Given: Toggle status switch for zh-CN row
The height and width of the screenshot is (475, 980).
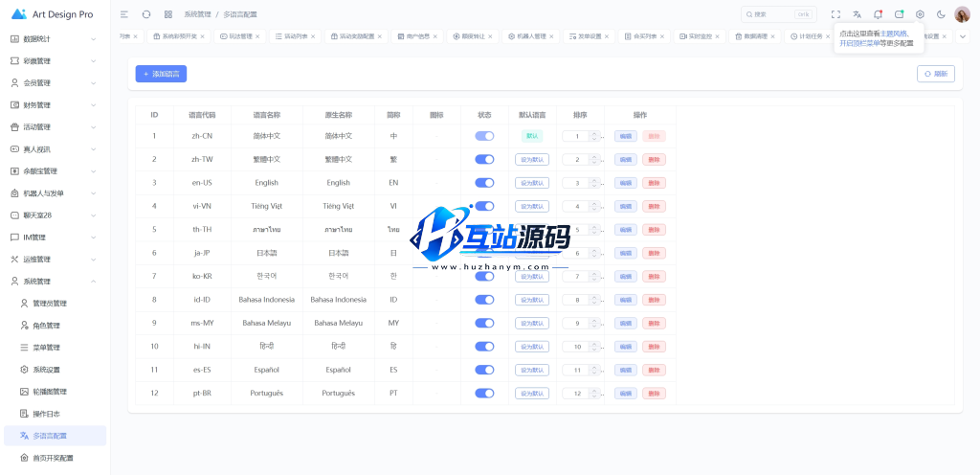Looking at the screenshot, I should click(484, 136).
